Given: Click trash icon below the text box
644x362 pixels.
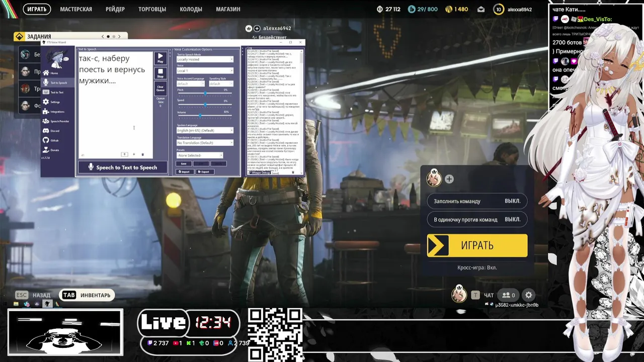Looking at the screenshot, I should (142, 154).
